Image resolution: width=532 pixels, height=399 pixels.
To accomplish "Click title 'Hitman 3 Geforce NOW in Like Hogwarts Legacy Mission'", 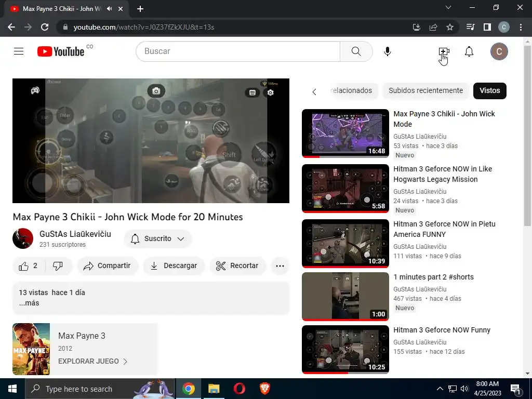I will click(x=443, y=174).
